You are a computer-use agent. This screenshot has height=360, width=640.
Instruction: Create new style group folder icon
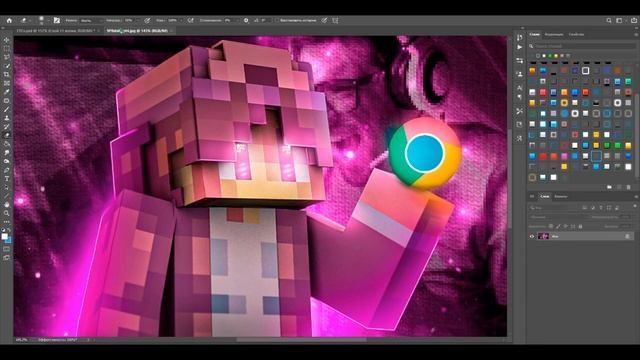tap(609, 187)
